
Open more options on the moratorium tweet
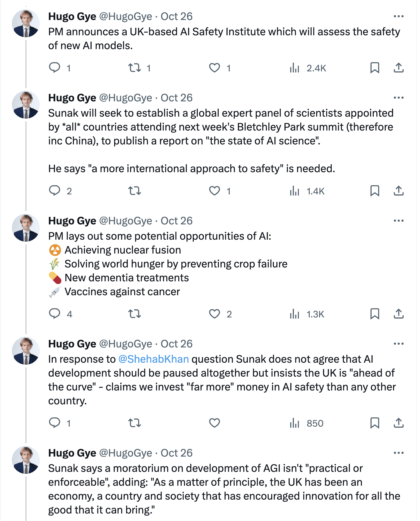[x=399, y=453]
